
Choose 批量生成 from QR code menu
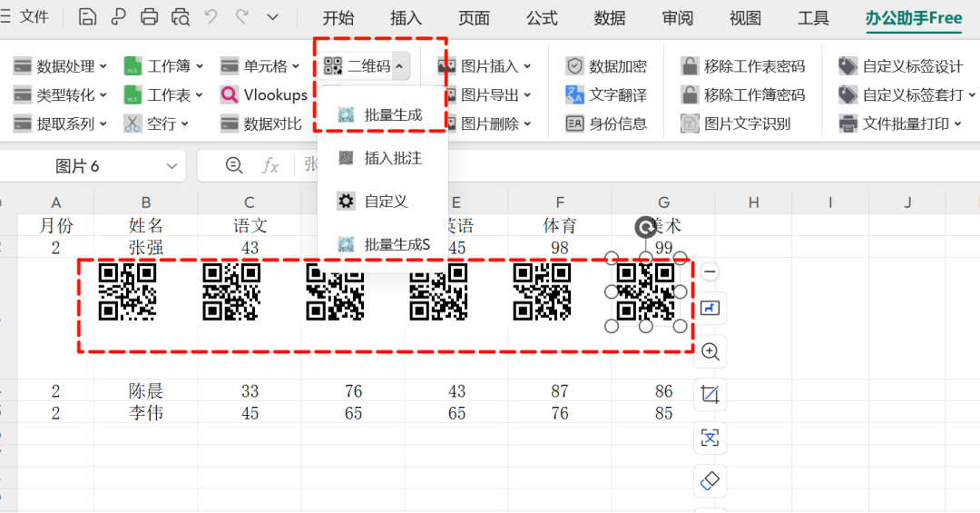tap(380, 115)
